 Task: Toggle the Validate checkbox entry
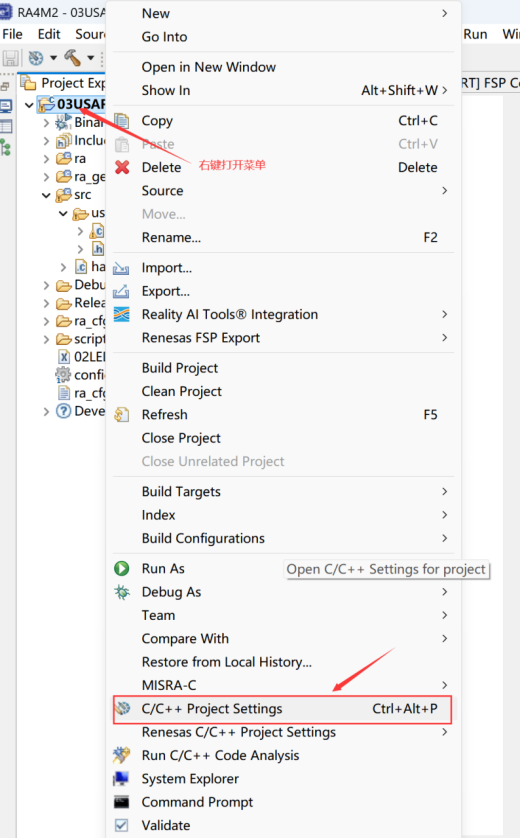click(x=122, y=825)
